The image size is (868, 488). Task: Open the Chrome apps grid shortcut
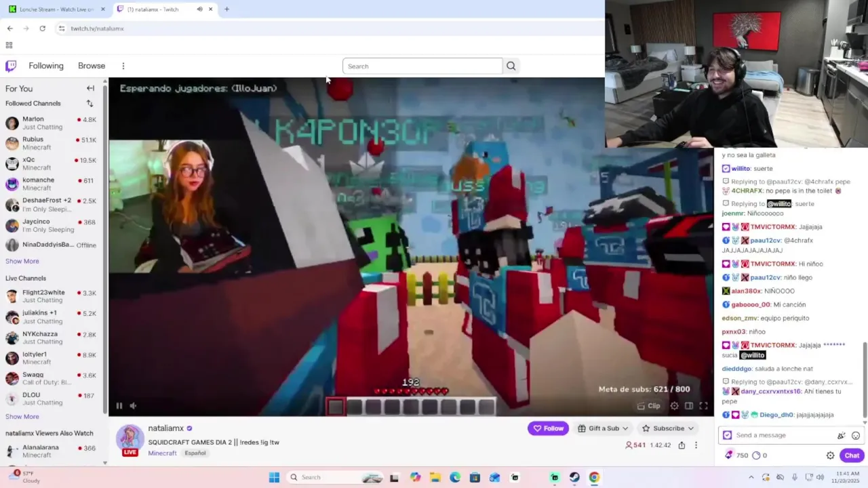tap(9, 45)
